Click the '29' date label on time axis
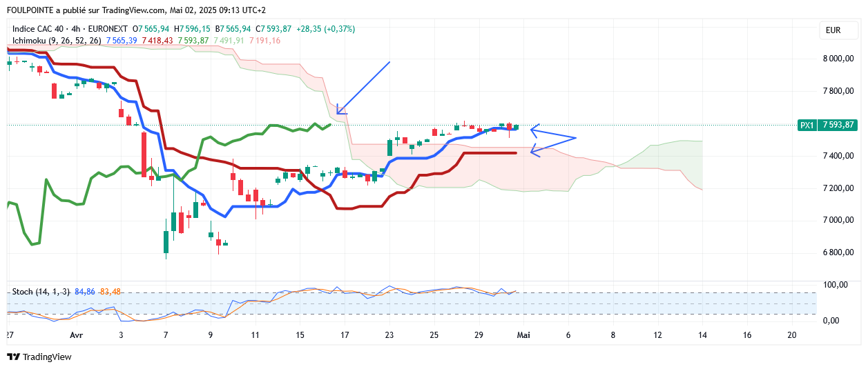Image resolution: width=868 pixels, height=369 pixels. click(x=479, y=335)
